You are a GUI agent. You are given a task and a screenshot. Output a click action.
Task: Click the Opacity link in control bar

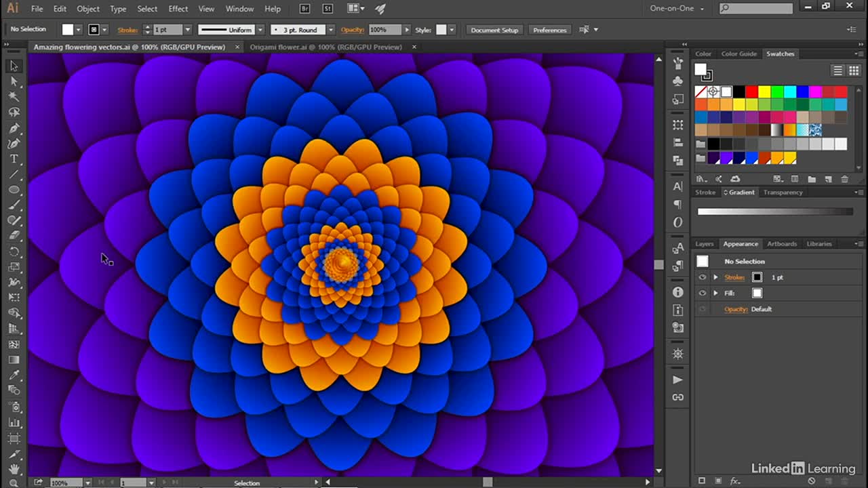coord(352,30)
